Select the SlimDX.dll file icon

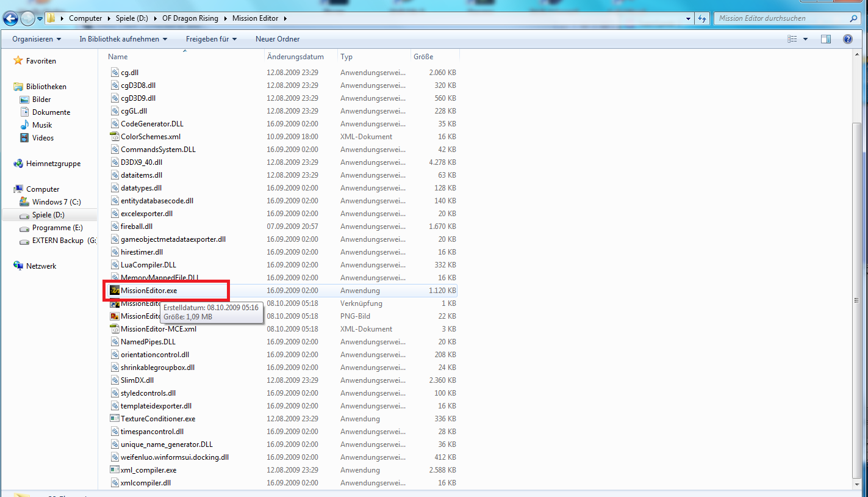[115, 380]
